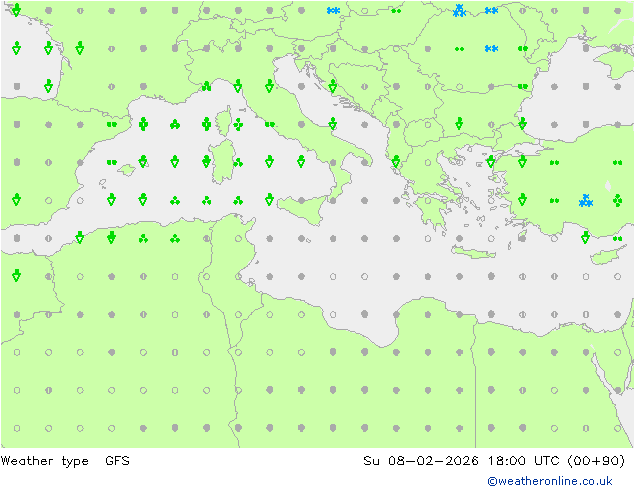634x490 pixels.
Task: Click the 'Weather type' caption text
Action: (x=44, y=461)
